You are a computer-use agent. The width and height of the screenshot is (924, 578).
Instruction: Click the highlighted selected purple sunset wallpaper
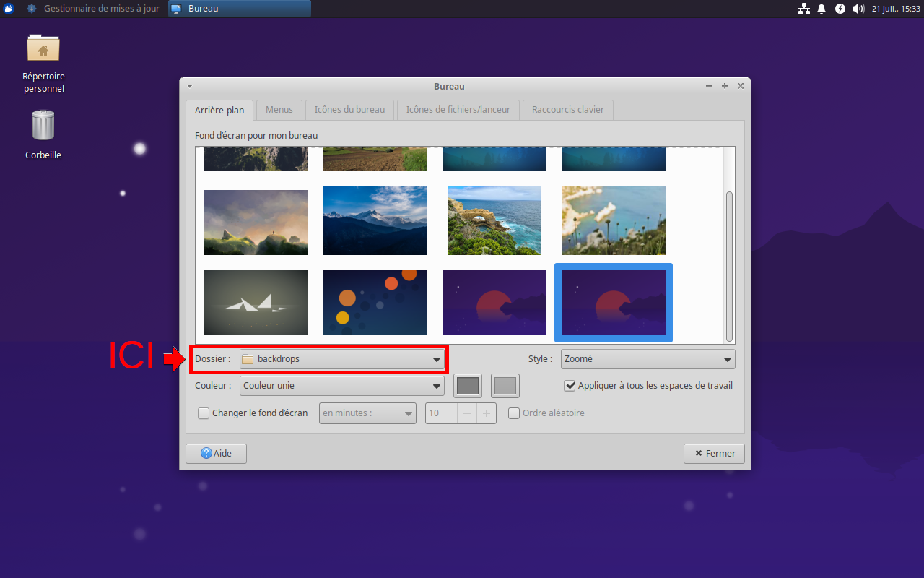coord(614,303)
